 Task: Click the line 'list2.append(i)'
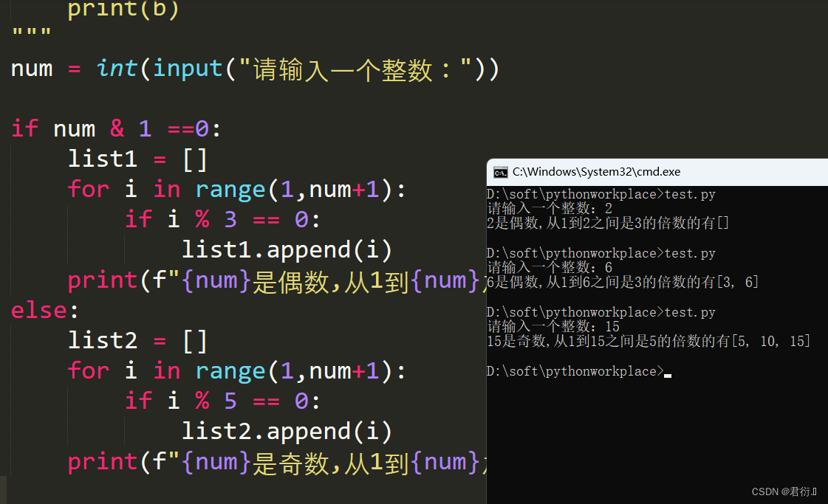coord(287,431)
